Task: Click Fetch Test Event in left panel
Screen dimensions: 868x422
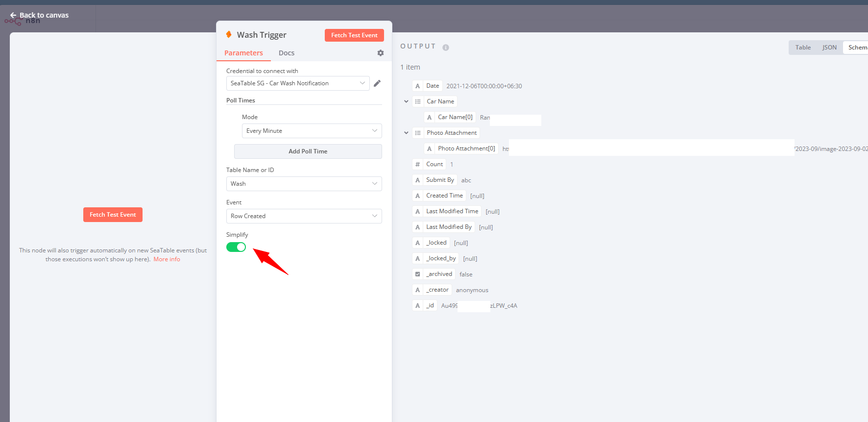Action: point(113,215)
